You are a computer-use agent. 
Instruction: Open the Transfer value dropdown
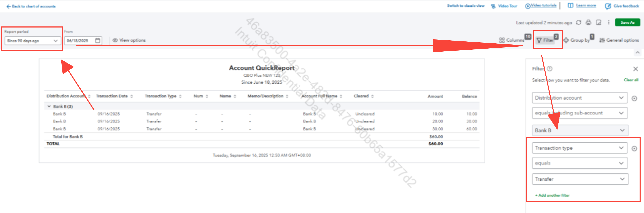[580, 179]
